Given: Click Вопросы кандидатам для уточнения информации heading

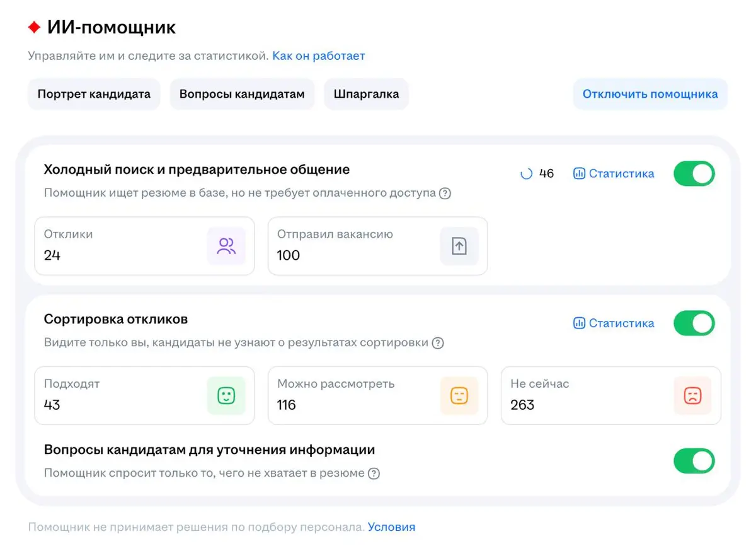Looking at the screenshot, I should coord(209,450).
